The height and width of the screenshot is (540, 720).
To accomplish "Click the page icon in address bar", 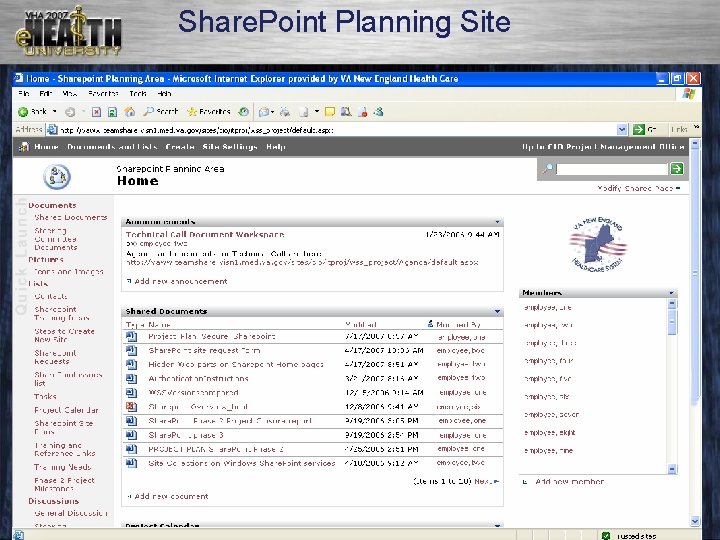I will [x=53, y=130].
